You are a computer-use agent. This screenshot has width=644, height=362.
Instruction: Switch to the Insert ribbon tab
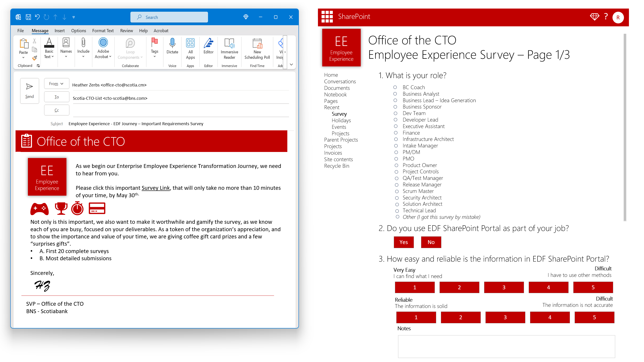point(59,30)
